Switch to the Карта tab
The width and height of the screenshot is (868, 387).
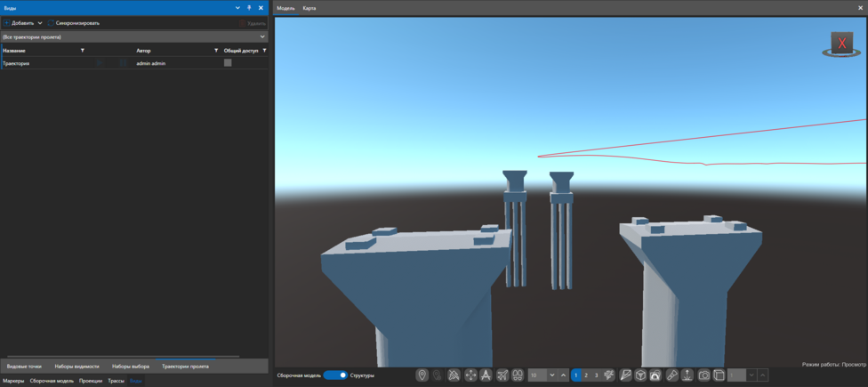pos(309,8)
